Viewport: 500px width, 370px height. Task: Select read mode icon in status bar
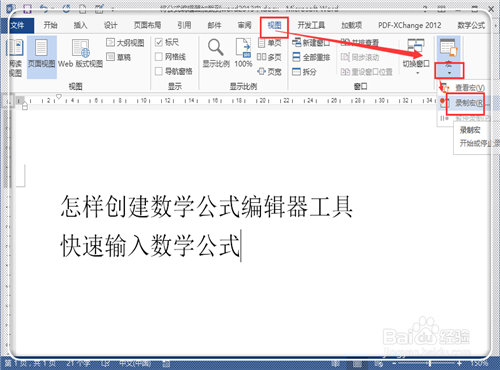click(337, 363)
